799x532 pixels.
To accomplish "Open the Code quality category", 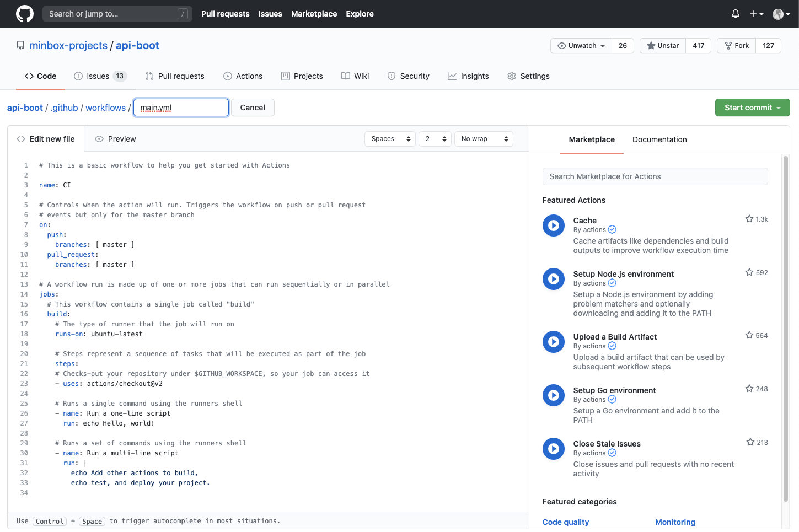I will 566,522.
